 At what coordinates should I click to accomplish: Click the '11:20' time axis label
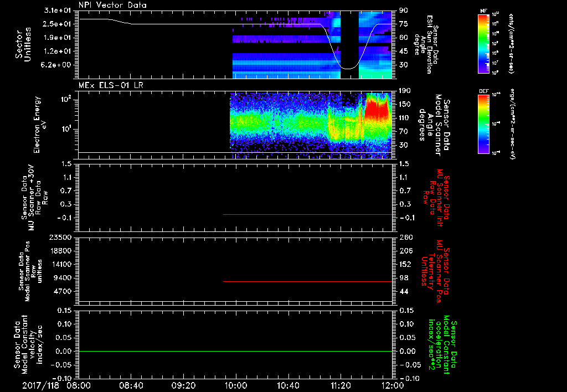point(341,385)
